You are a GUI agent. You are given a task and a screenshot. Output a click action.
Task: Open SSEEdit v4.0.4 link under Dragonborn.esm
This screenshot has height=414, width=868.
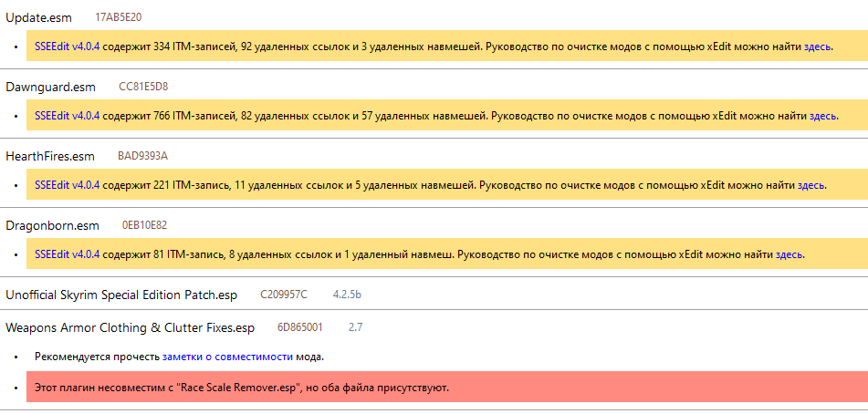67,254
